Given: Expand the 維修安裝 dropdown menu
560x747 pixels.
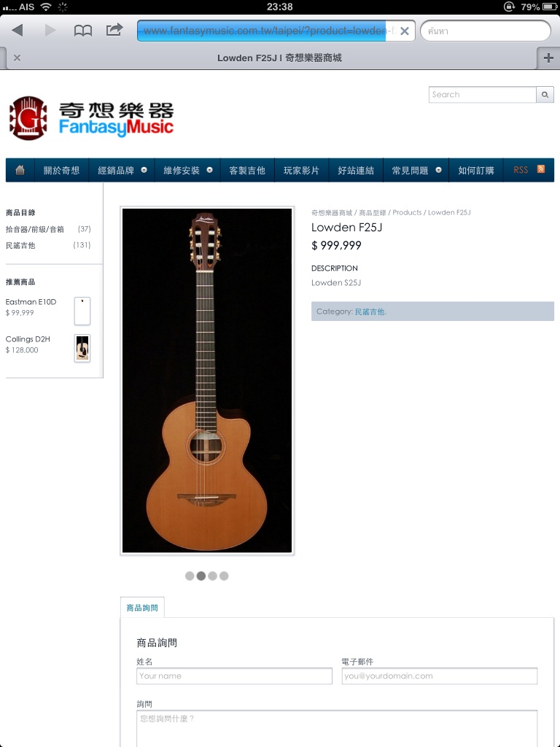Looking at the screenshot, I should click(x=187, y=170).
